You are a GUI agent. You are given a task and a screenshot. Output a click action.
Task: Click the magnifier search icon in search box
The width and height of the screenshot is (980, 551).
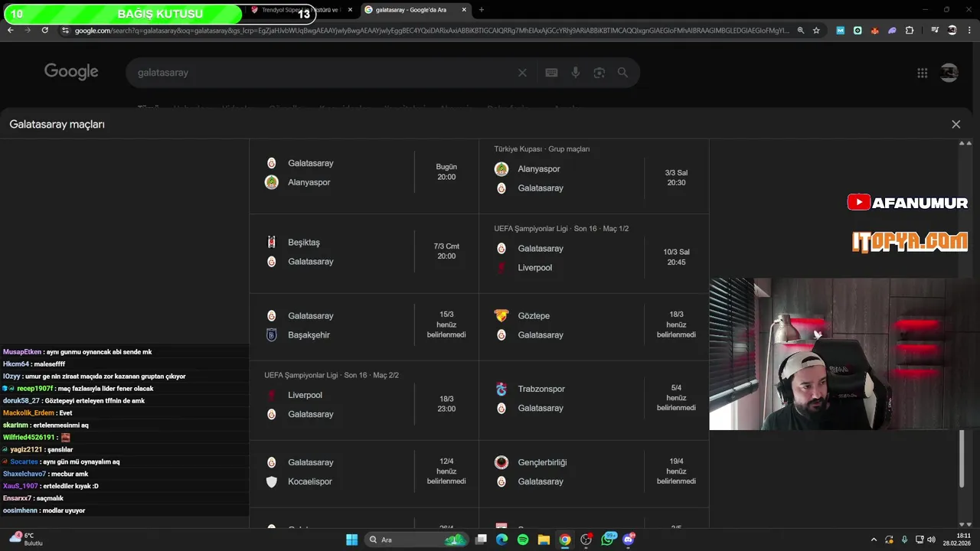coord(622,73)
